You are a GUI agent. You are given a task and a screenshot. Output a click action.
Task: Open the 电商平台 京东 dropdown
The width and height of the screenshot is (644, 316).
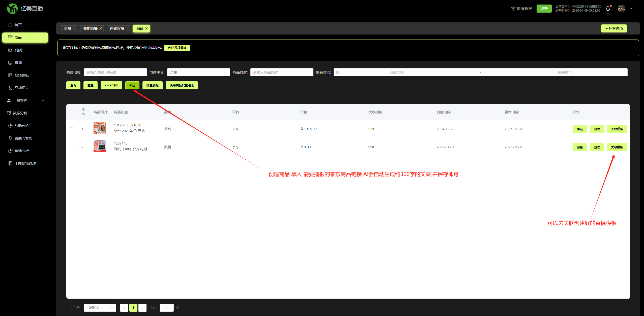(198, 72)
